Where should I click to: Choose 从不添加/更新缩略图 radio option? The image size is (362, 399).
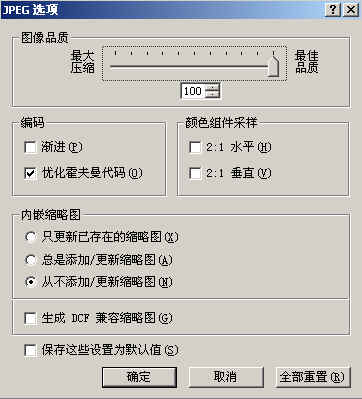30,282
